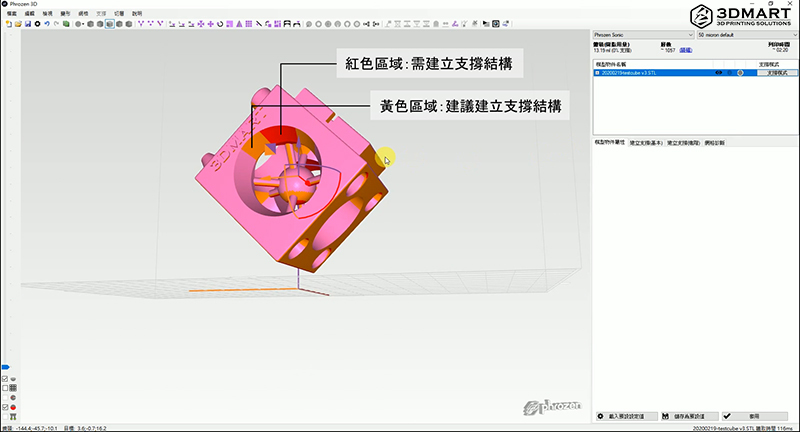
Task: Click the blue undo arrow icon
Action: [46, 23]
